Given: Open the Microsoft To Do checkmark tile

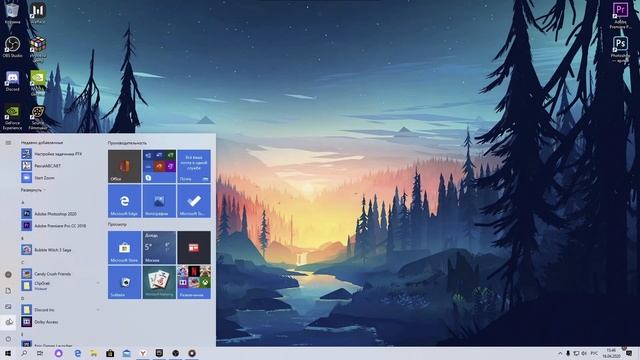Looking at the screenshot, I should coord(194,201).
